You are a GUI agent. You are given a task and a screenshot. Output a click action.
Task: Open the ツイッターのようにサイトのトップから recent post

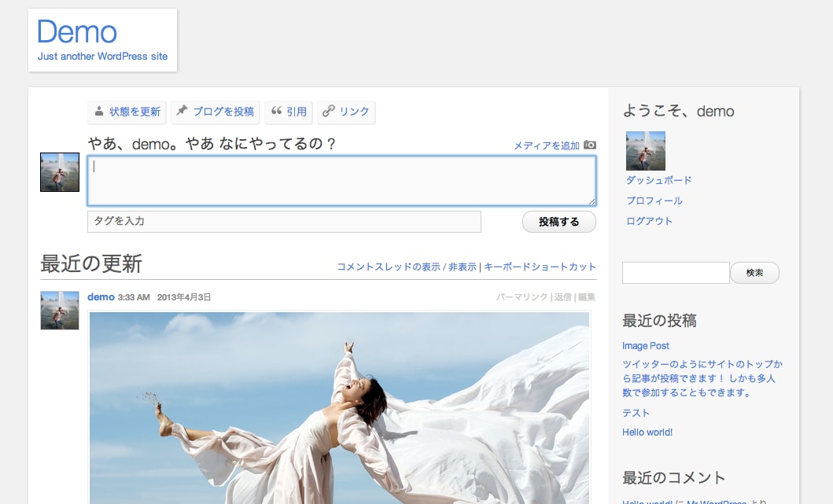[702, 378]
